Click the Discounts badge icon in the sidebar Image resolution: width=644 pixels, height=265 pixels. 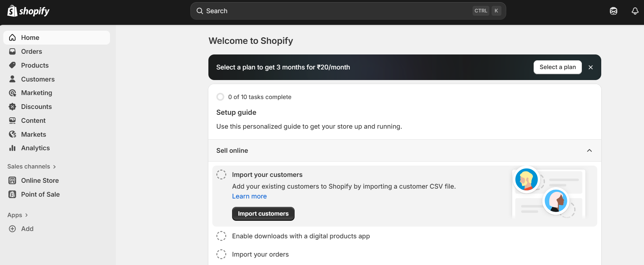coord(12,107)
